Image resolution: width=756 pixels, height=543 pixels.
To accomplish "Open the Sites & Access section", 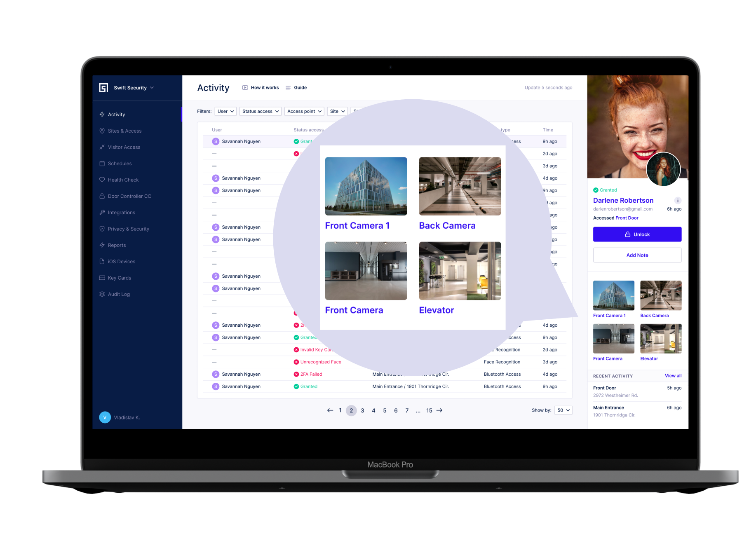I will pyautogui.click(x=124, y=131).
